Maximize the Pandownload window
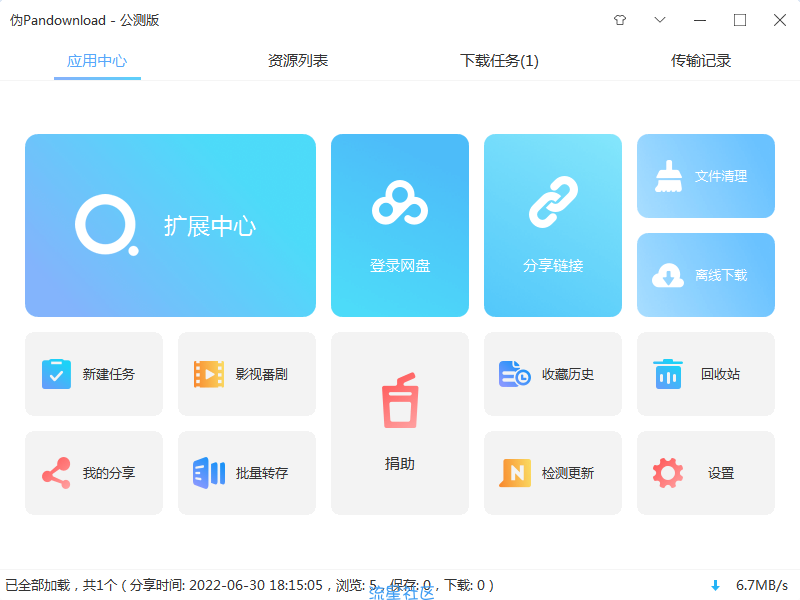The height and width of the screenshot is (600, 800). pyautogui.click(x=740, y=20)
